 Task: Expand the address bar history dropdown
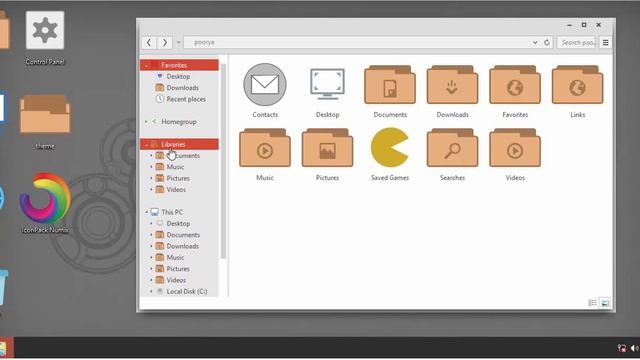click(x=535, y=42)
